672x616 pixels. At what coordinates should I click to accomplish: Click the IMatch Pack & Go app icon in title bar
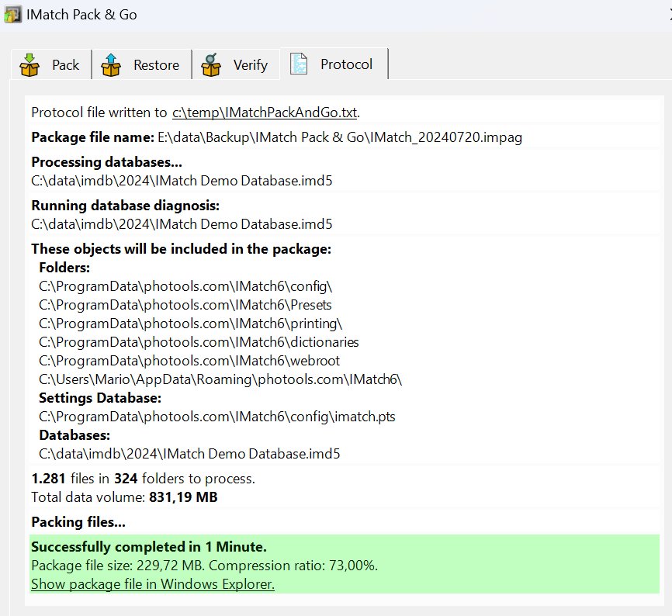[x=12, y=15]
